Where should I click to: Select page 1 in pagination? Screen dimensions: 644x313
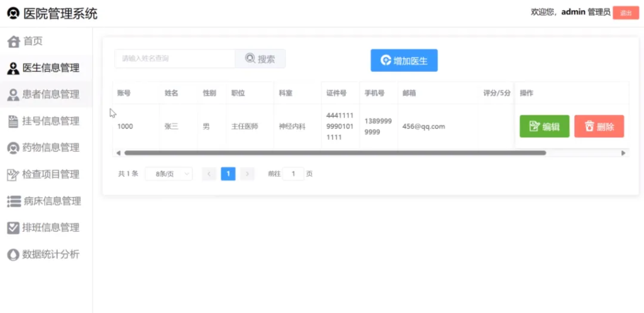[x=228, y=174]
